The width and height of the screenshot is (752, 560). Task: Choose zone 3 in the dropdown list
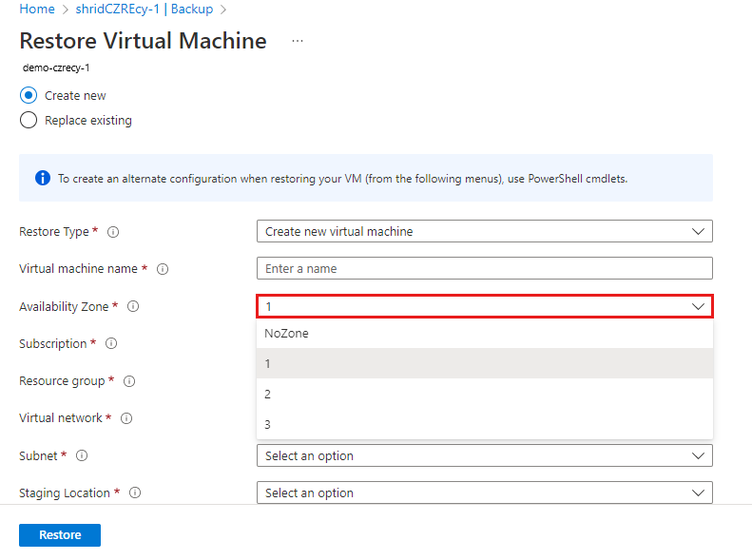tap(485, 424)
